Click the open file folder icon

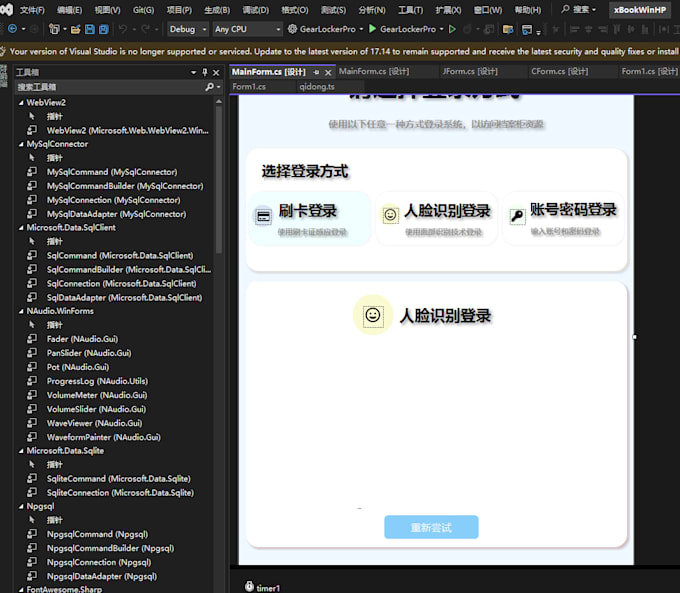click(x=75, y=29)
